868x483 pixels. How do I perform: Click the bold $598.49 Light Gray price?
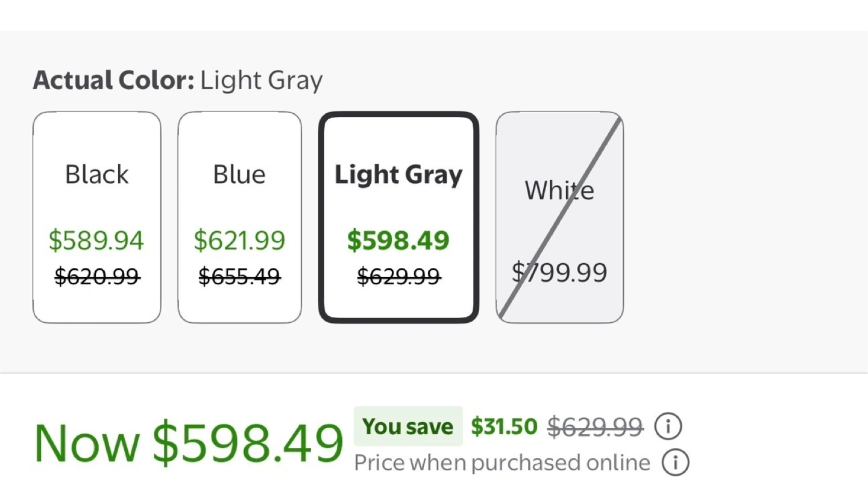(x=398, y=240)
